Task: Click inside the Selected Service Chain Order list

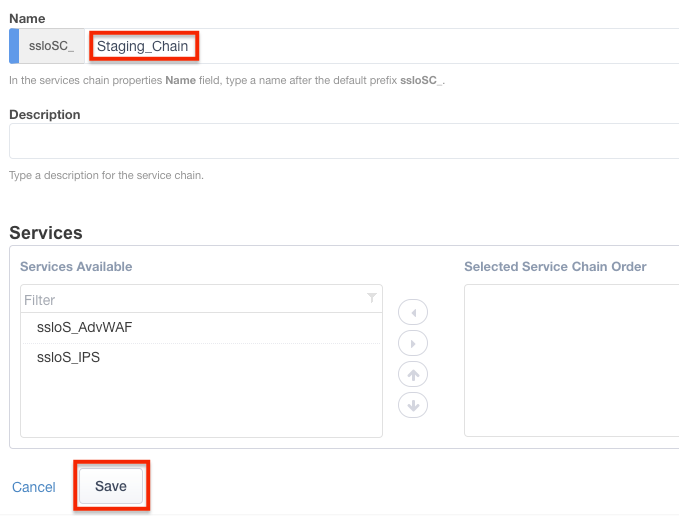Action: 570,360
